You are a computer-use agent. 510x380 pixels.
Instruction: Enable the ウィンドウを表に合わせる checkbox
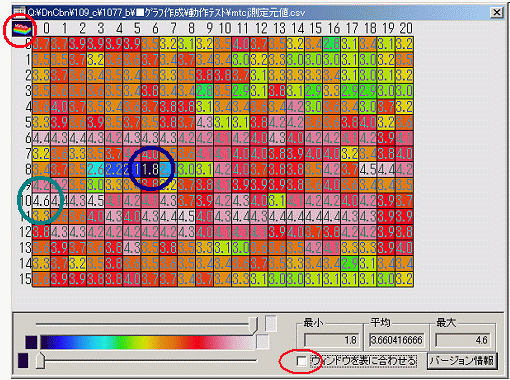[x=302, y=361]
